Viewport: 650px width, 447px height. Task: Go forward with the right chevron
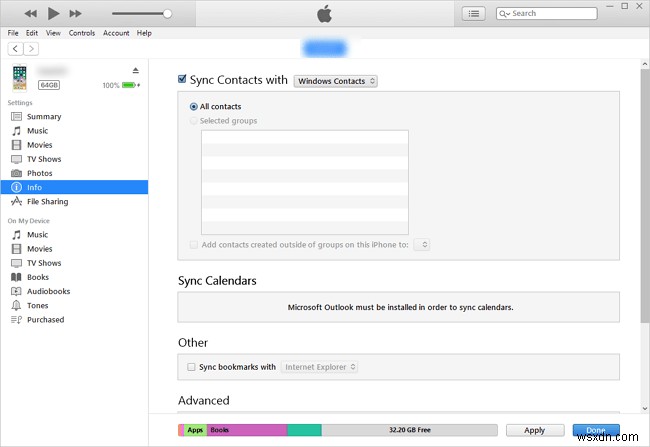point(31,49)
